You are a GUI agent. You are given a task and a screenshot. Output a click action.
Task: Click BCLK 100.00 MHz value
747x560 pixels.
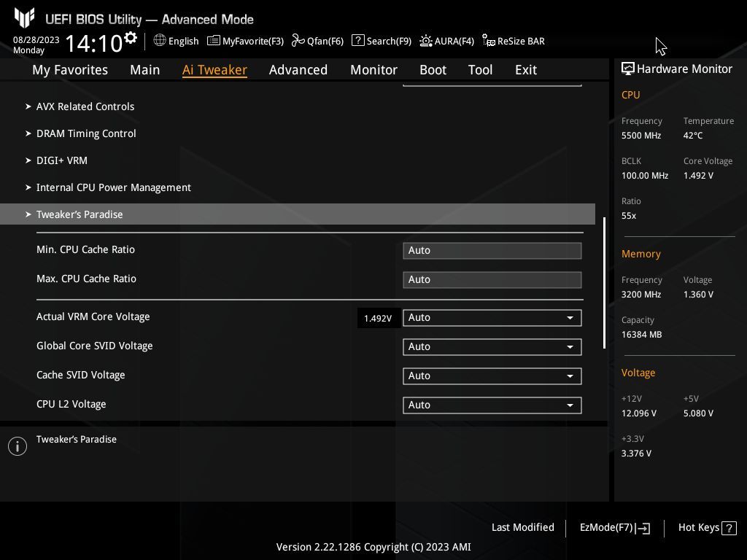(645, 175)
